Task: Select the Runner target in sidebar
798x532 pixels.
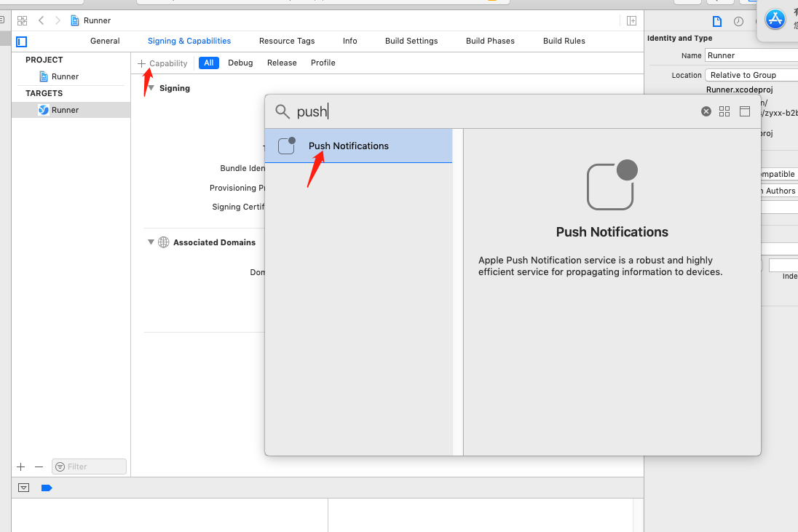Action: (71, 110)
